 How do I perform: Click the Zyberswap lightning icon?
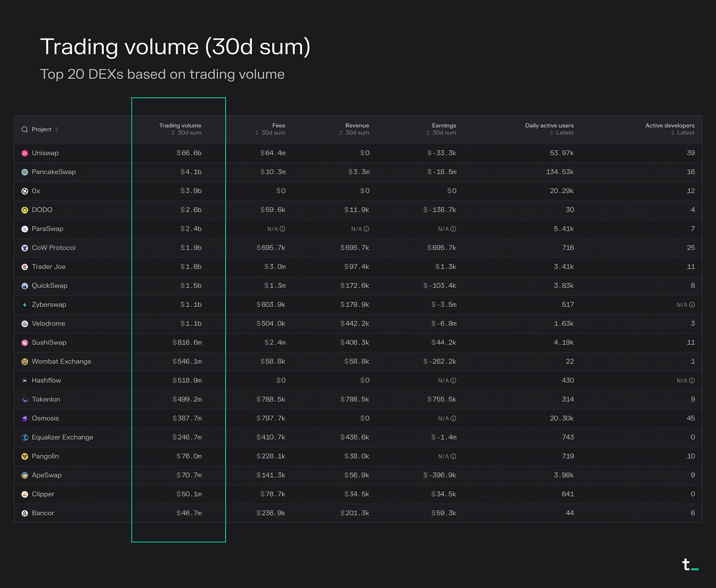pyautogui.click(x=25, y=305)
